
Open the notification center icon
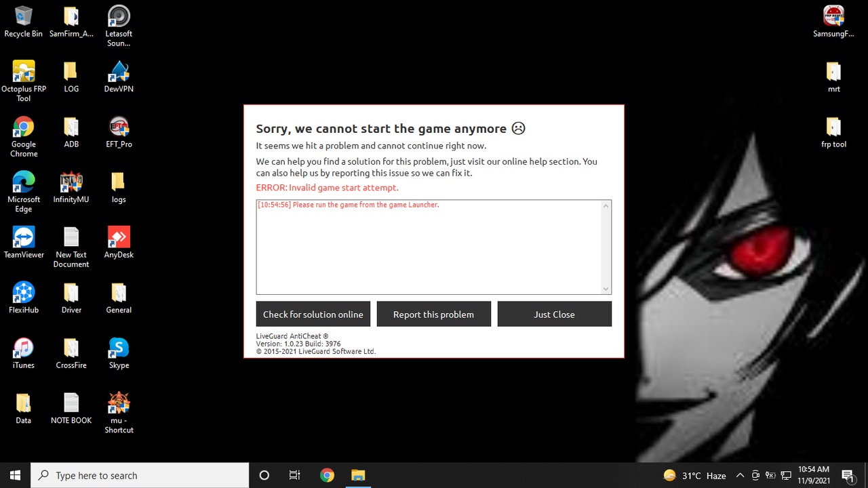click(848, 475)
